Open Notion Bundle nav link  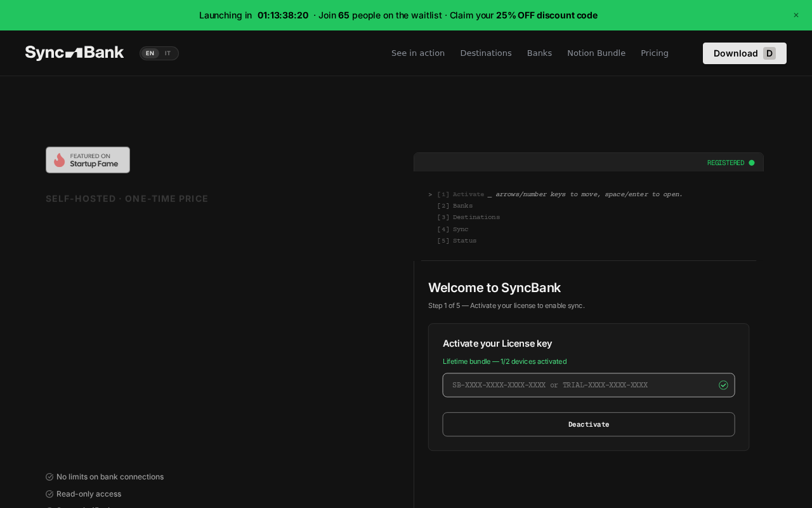click(x=596, y=53)
